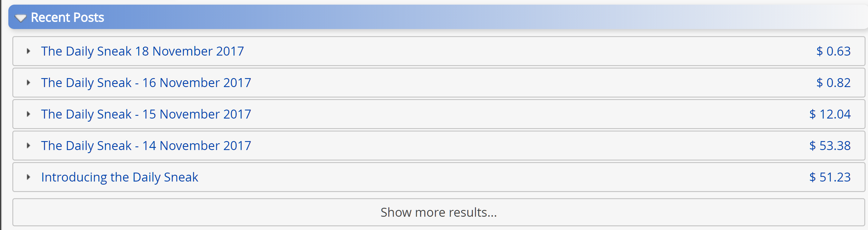This screenshot has width=868, height=230.
Task: Click blank space in the Recent Posts header bar
Action: pyautogui.click(x=472, y=17)
